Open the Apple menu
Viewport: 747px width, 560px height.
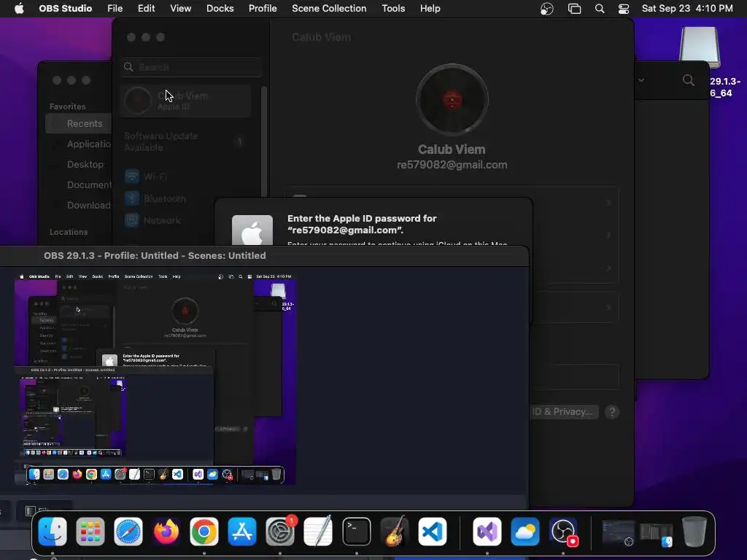(19, 9)
